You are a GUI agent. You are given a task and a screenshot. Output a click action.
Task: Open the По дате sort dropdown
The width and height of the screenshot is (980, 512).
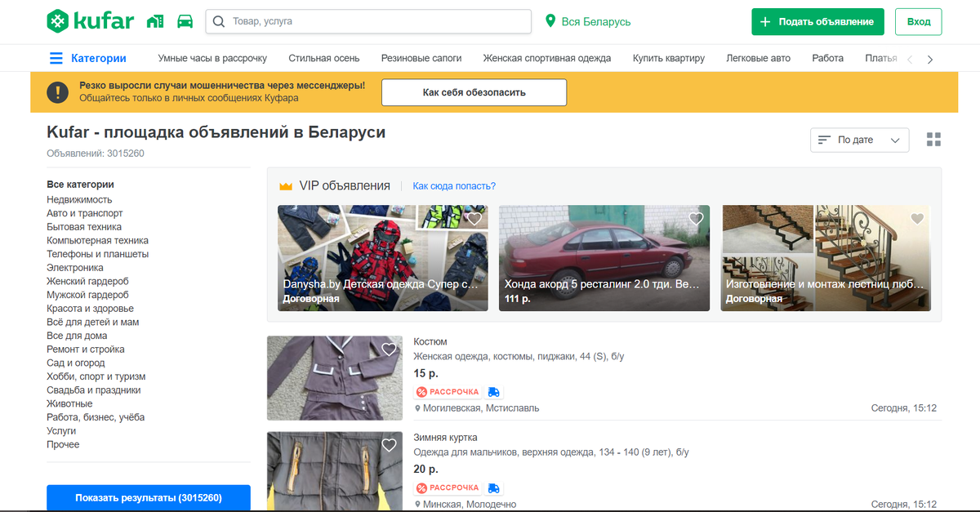click(859, 140)
